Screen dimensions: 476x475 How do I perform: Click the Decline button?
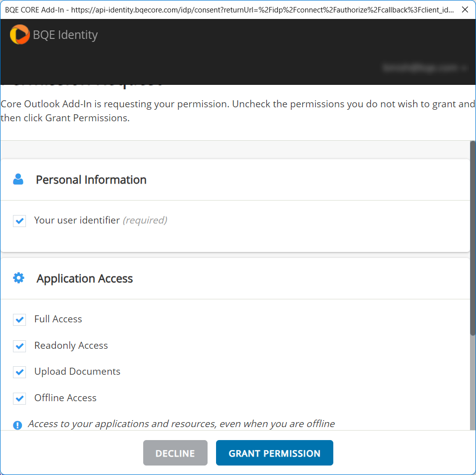pyautogui.click(x=175, y=453)
